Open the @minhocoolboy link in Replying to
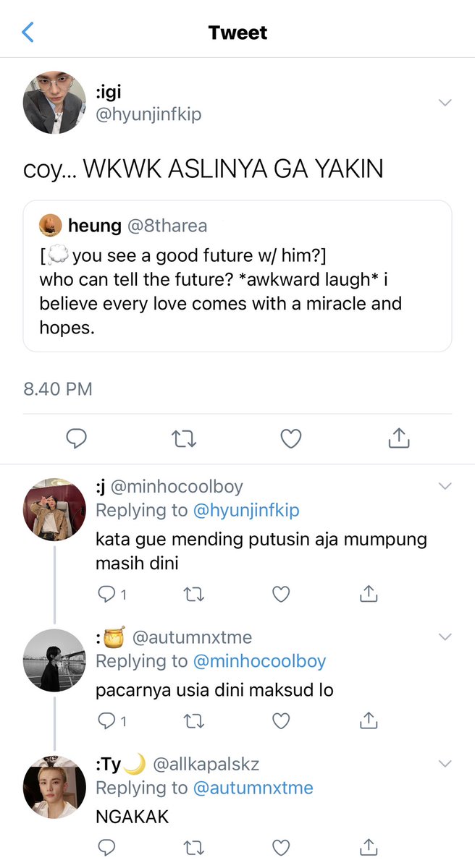 [x=259, y=661]
